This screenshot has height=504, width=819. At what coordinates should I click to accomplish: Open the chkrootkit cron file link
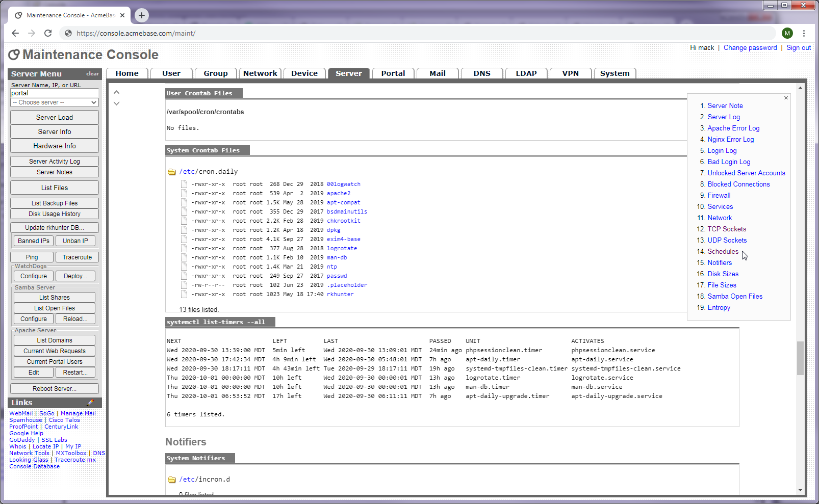344,221
